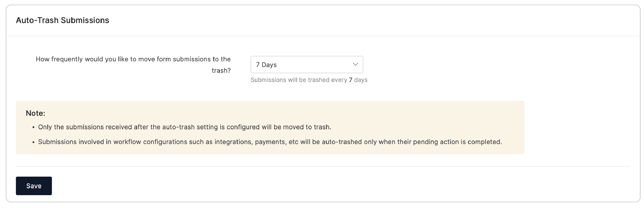Save the auto-trash settings

coord(34,186)
